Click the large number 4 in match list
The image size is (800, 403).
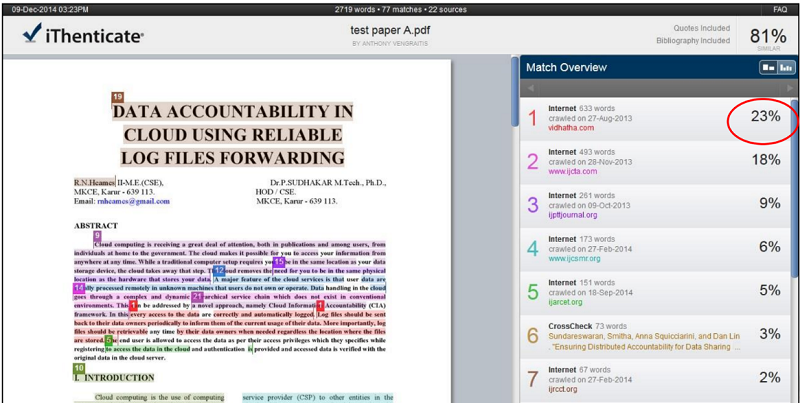(x=533, y=248)
